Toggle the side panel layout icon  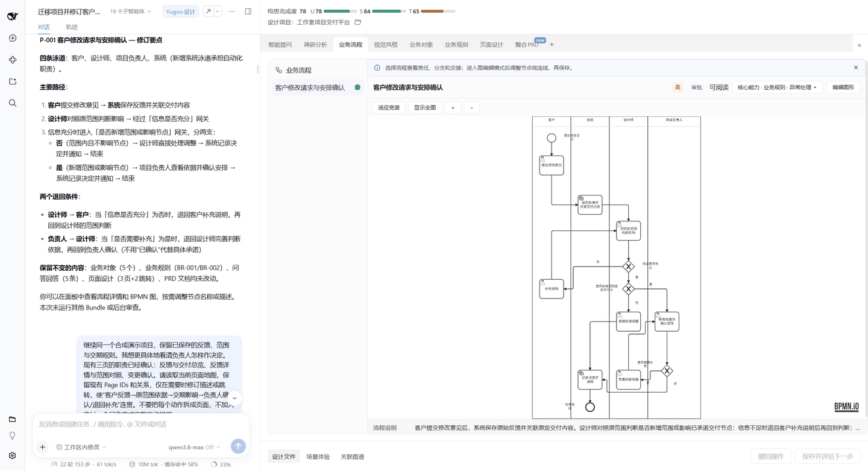248,11
